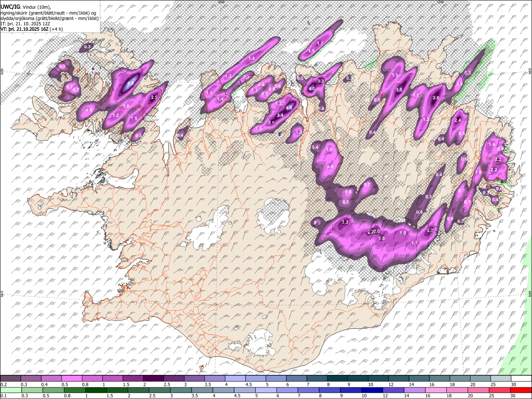This screenshot has width=532, height=399.
Task: Select upper scale swatch between 9 and 10
Action: (358, 379)
